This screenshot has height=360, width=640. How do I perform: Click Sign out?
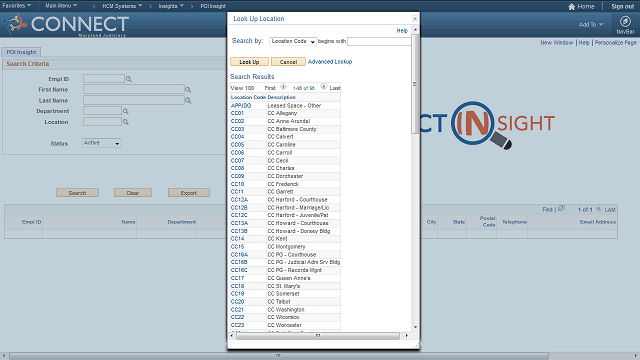pyautogui.click(x=622, y=7)
